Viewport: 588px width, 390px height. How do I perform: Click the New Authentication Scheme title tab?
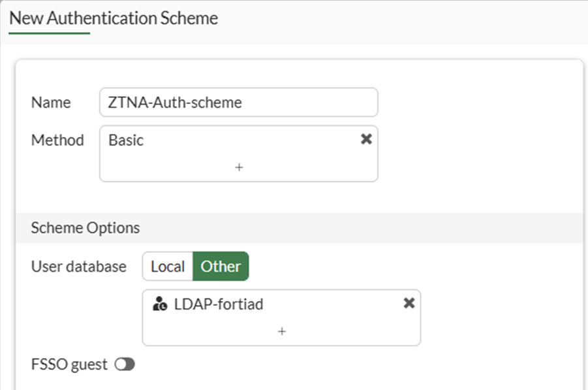(x=114, y=18)
